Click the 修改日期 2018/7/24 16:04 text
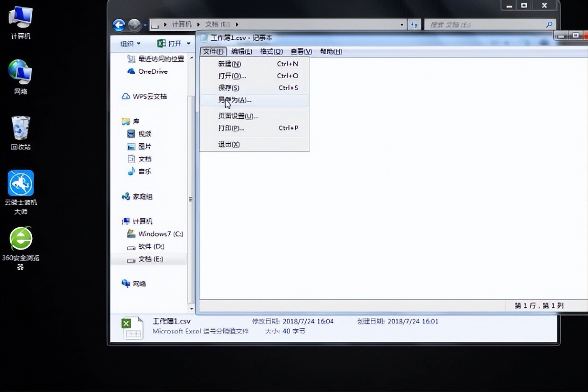588x392 pixels. point(293,321)
